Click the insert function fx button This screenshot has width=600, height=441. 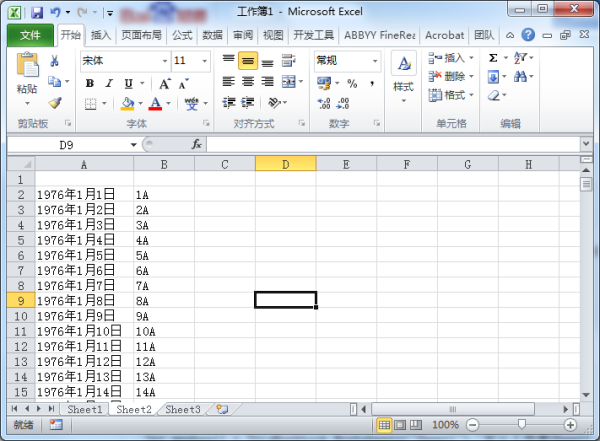click(x=197, y=144)
